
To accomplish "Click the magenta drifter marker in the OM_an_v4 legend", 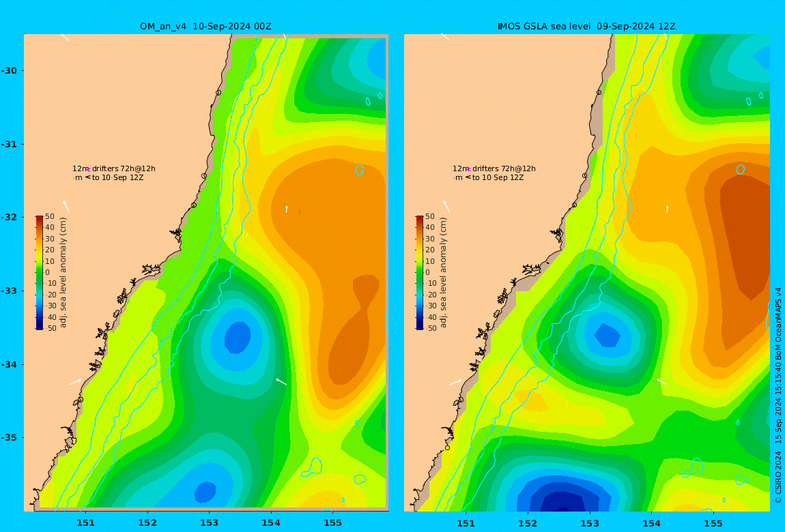I will [x=87, y=170].
